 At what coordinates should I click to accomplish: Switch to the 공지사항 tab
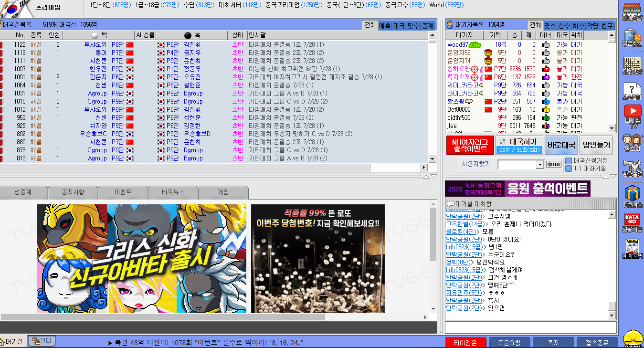tap(73, 192)
